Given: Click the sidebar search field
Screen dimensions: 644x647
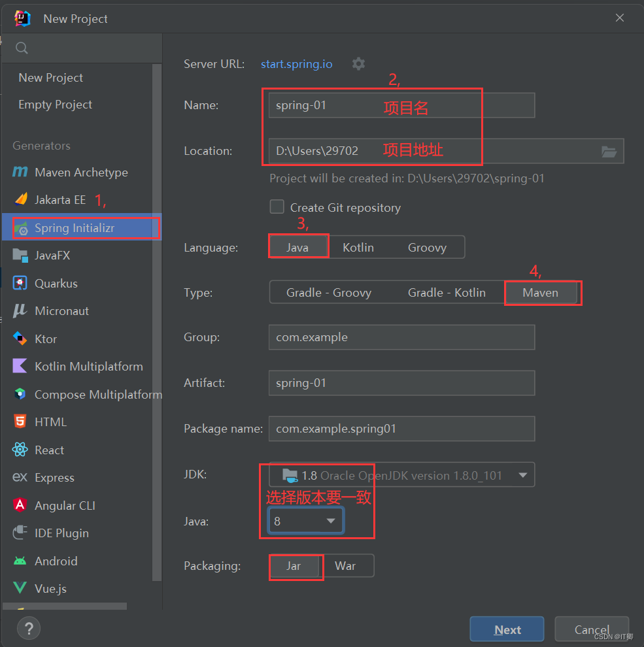Looking at the screenshot, I should [x=82, y=48].
